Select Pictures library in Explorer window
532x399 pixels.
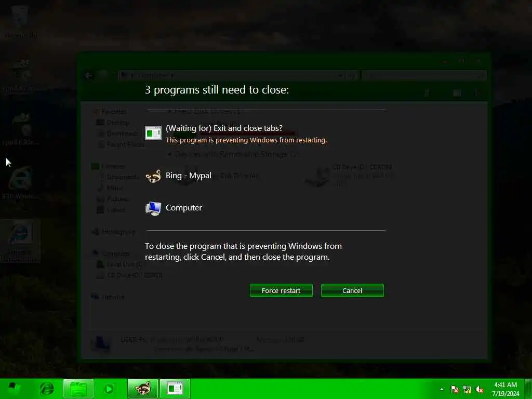[113, 199]
